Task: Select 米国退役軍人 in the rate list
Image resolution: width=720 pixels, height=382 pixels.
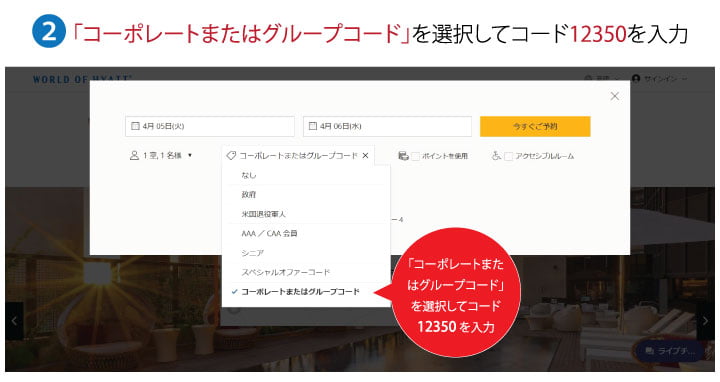Action: pyautogui.click(x=306, y=214)
